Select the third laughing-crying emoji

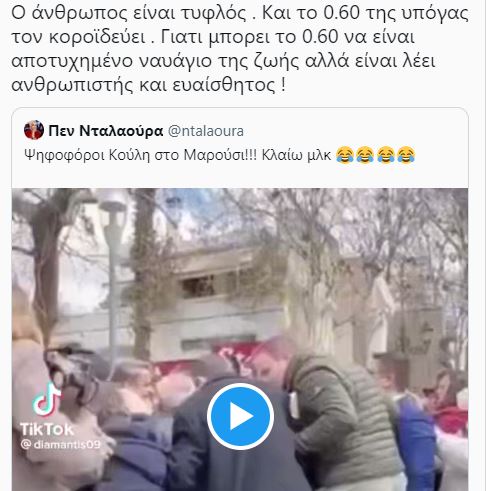[x=386, y=155]
